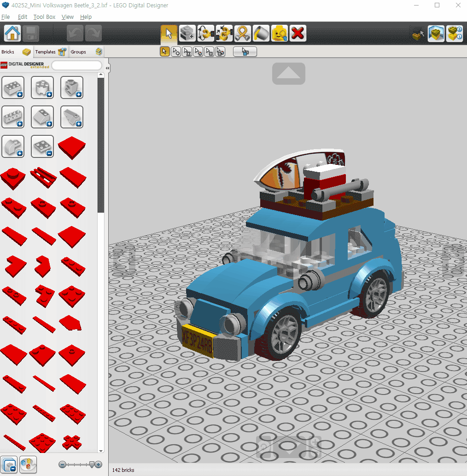467x476 pixels.
Task: Select the Clone tool in the toolbar
Action: tap(187, 34)
